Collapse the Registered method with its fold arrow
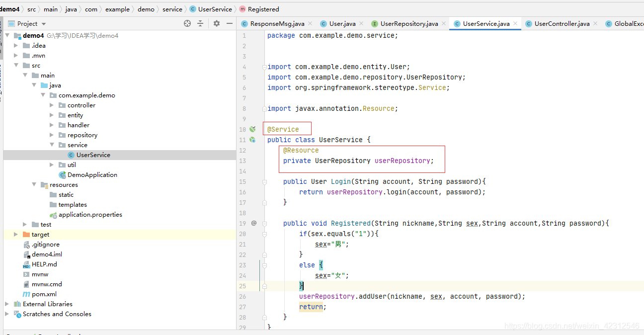Image resolution: width=644 pixels, height=335 pixels. (264, 223)
